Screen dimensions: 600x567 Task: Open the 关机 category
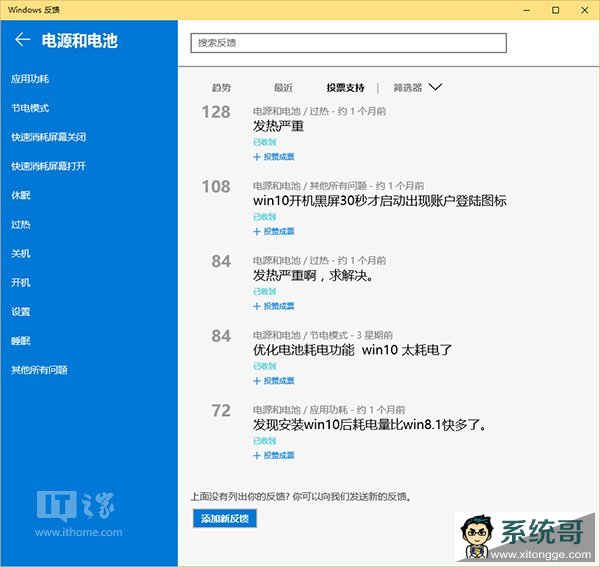tap(21, 253)
